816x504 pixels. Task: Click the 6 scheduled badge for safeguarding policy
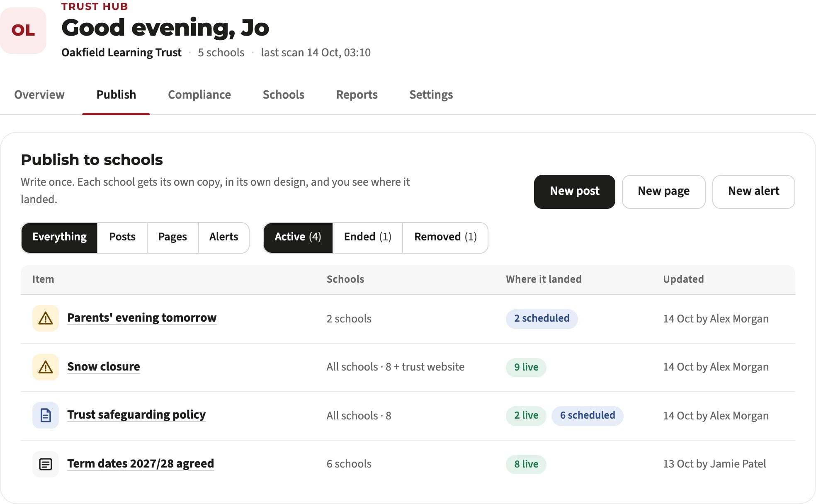click(x=588, y=416)
